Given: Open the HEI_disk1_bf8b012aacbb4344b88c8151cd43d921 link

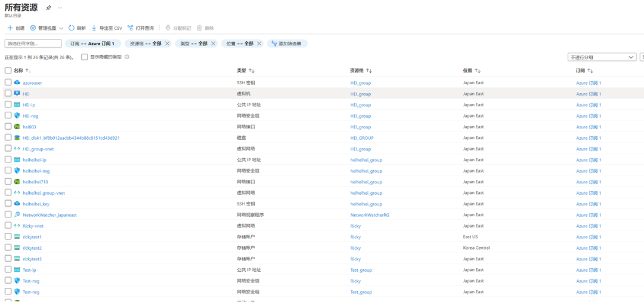Looking at the screenshot, I should (x=71, y=138).
